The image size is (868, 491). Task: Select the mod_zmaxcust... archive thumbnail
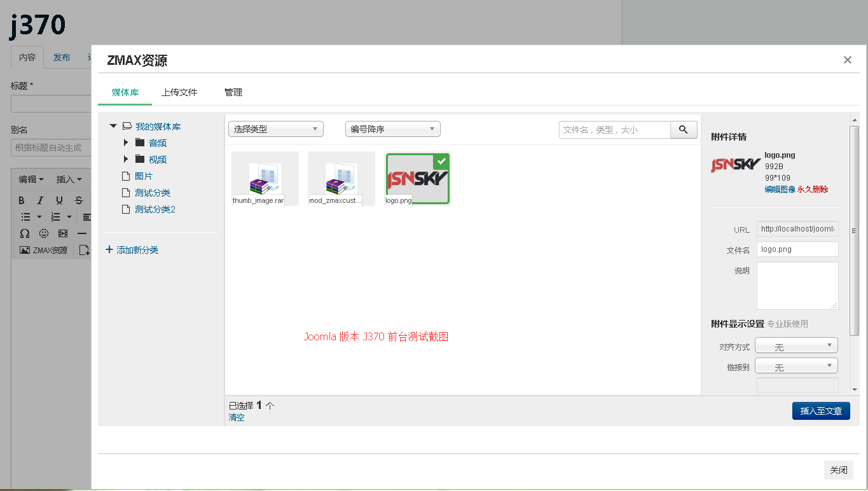341,179
